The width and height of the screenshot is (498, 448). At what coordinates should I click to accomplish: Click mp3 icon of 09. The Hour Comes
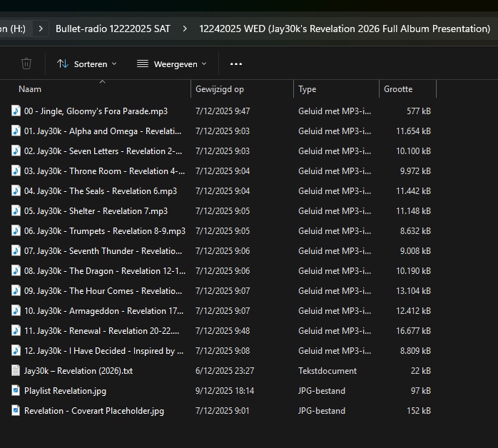[x=16, y=291]
